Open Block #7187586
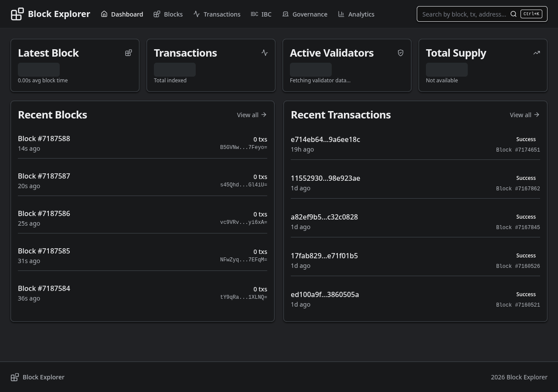The width and height of the screenshot is (558, 392). pyautogui.click(x=44, y=213)
